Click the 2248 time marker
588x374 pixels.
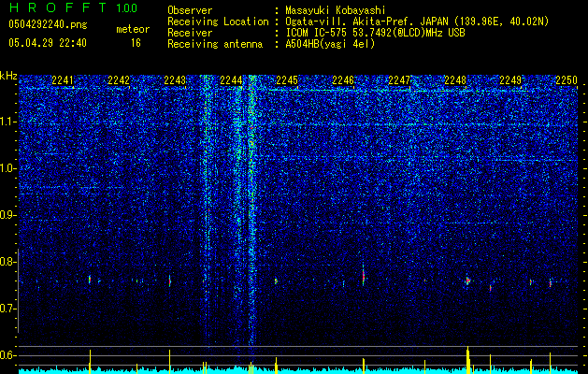coord(455,80)
